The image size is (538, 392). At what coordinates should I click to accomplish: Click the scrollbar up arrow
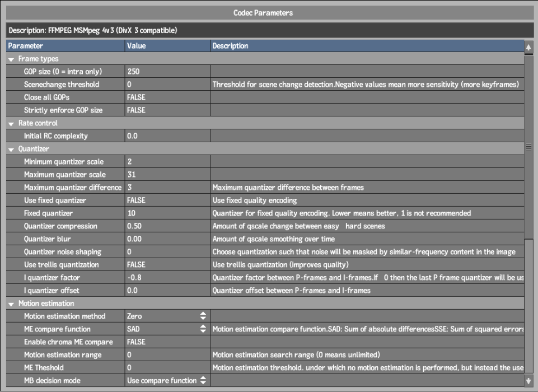tap(528, 48)
